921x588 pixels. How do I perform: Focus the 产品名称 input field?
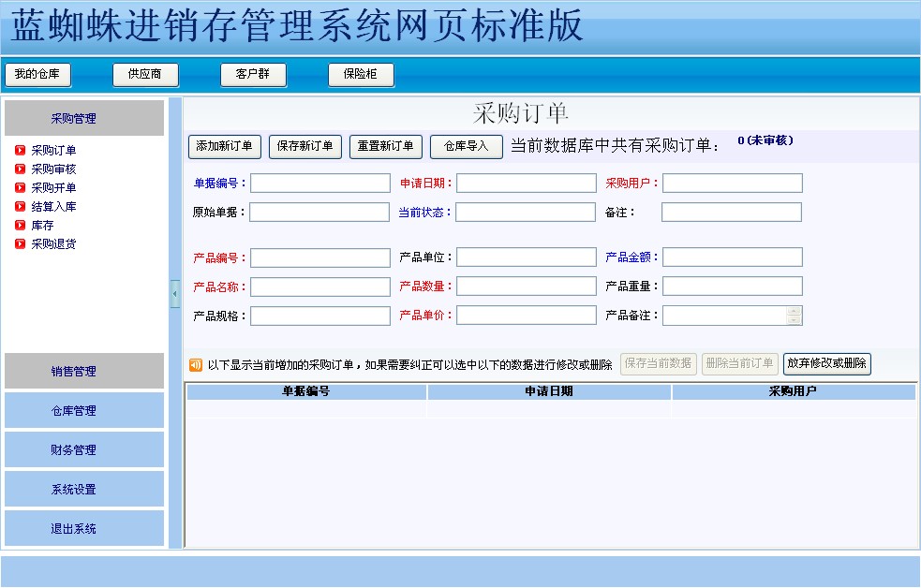point(320,287)
